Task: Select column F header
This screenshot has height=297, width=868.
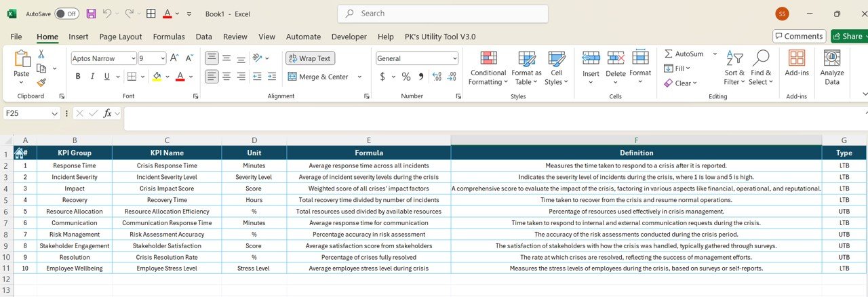Action: click(x=636, y=140)
